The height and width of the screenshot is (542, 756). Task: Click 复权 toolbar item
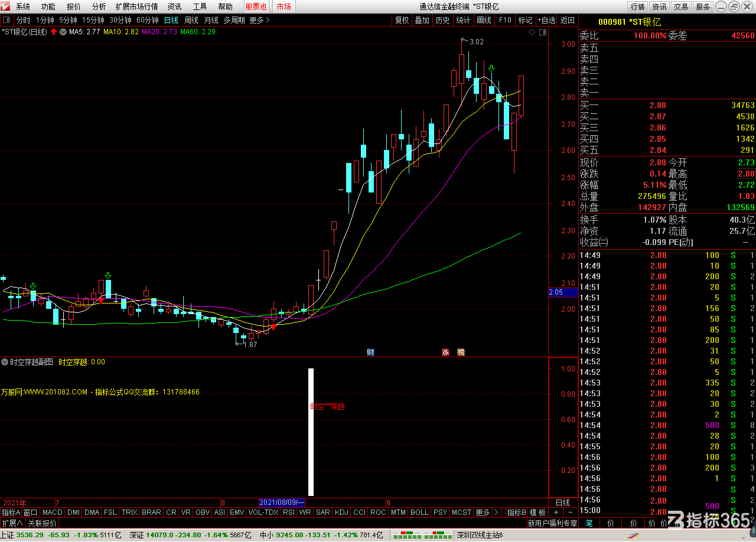(402, 20)
